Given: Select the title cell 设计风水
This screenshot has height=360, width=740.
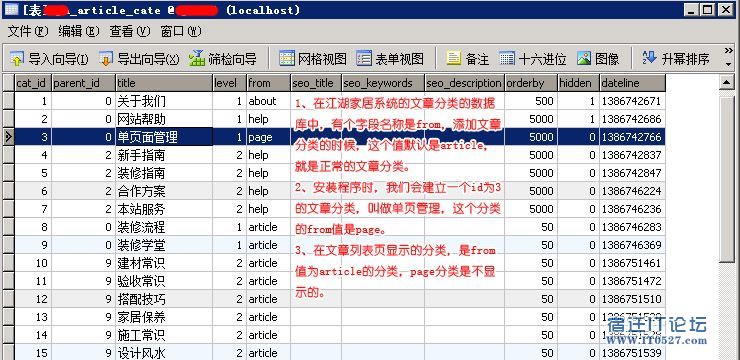Looking at the screenshot, I should (164, 352).
